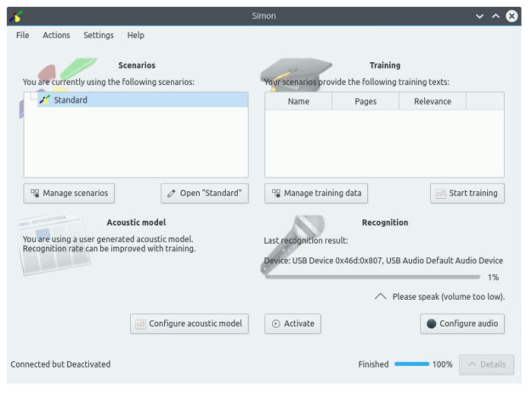Open the File menu

tap(22, 35)
